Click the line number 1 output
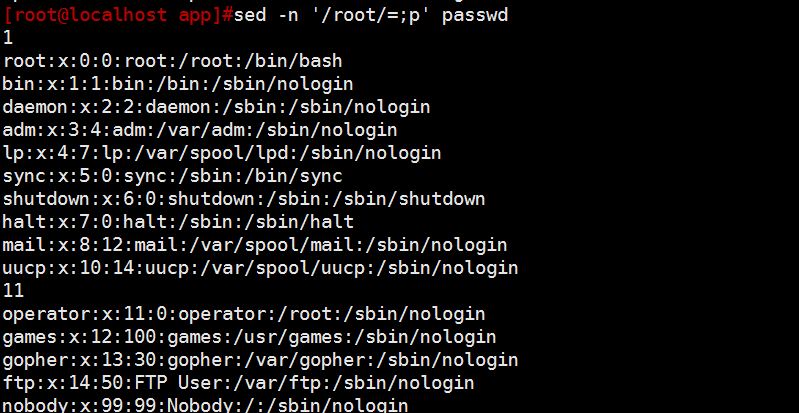The height and width of the screenshot is (413, 799). coord(8,38)
